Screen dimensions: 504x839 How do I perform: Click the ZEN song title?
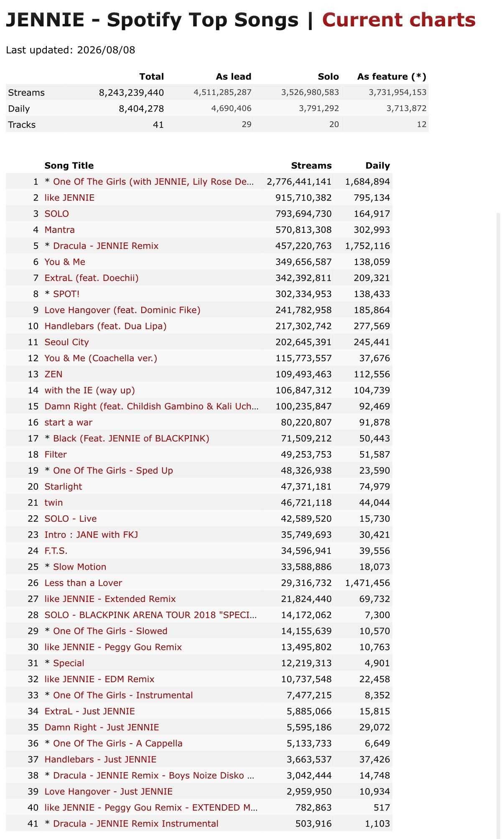(53, 374)
